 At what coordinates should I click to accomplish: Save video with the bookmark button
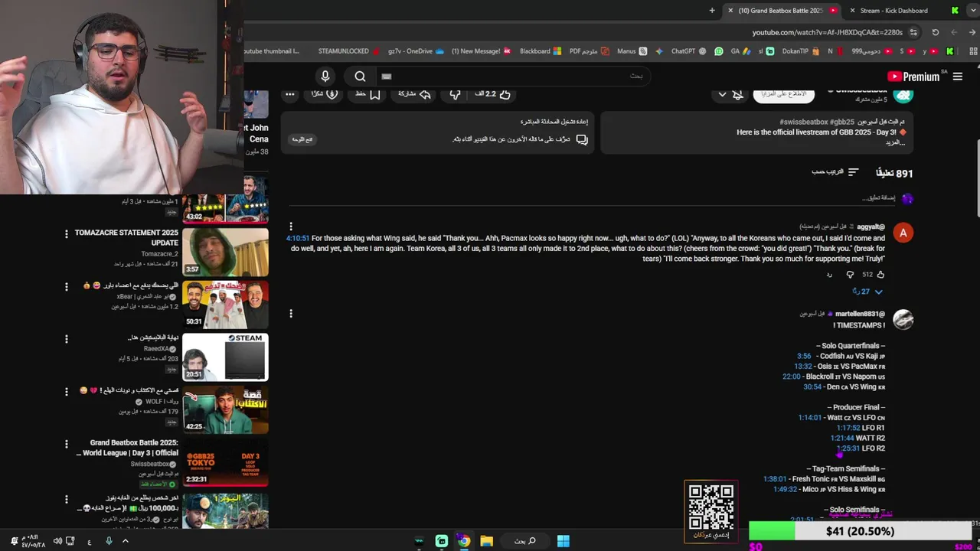click(367, 94)
